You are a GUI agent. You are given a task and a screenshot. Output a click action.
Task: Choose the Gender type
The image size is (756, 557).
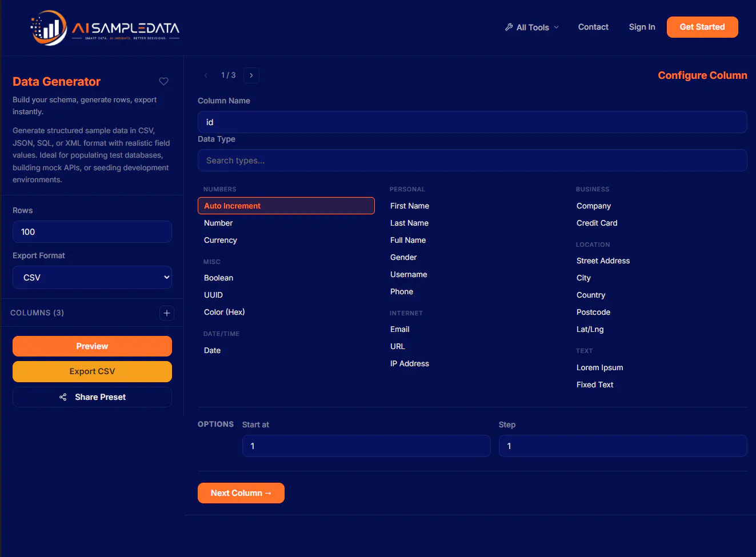(403, 258)
